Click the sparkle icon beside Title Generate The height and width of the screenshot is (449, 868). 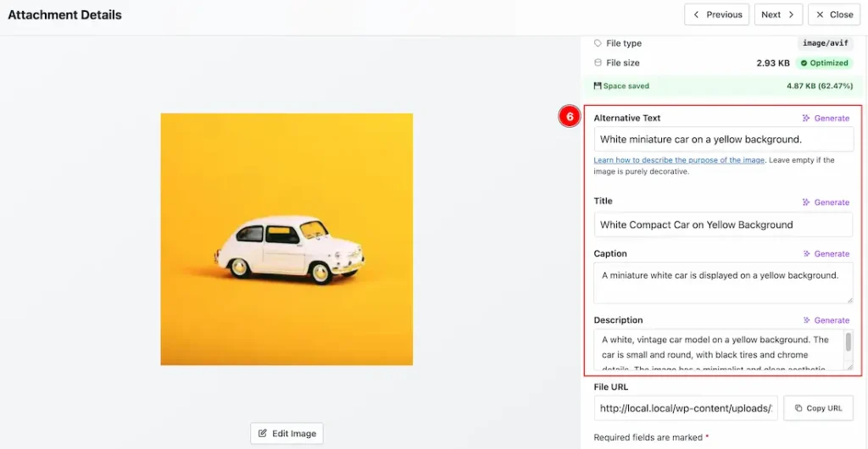pos(807,202)
